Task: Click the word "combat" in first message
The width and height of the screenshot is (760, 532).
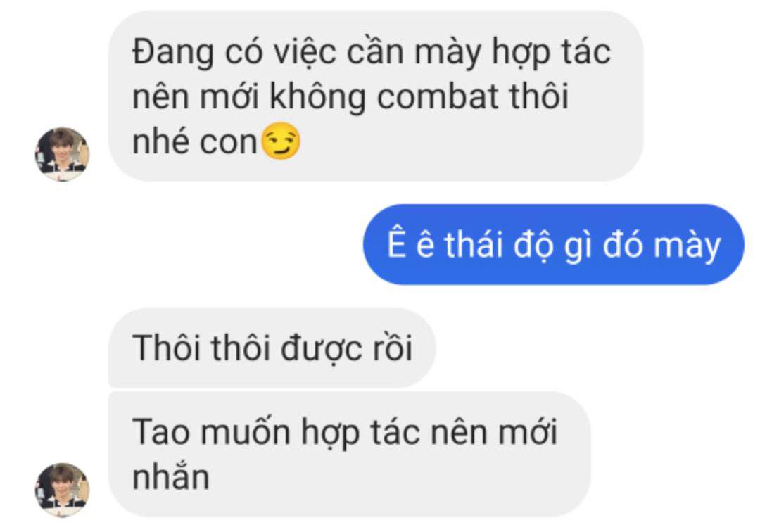Action: click(x=438, y=96)
